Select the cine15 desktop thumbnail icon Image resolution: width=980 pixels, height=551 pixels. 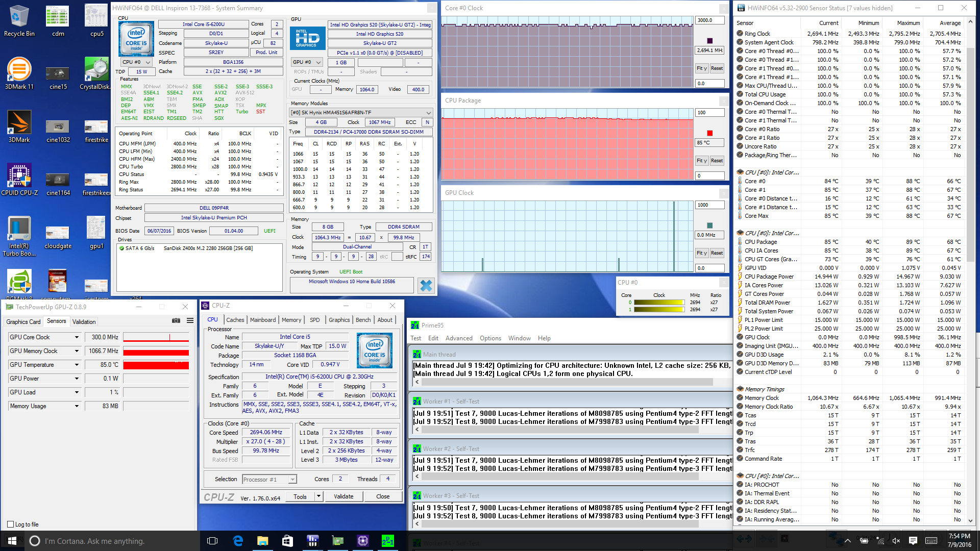click(x=58, y=78)
